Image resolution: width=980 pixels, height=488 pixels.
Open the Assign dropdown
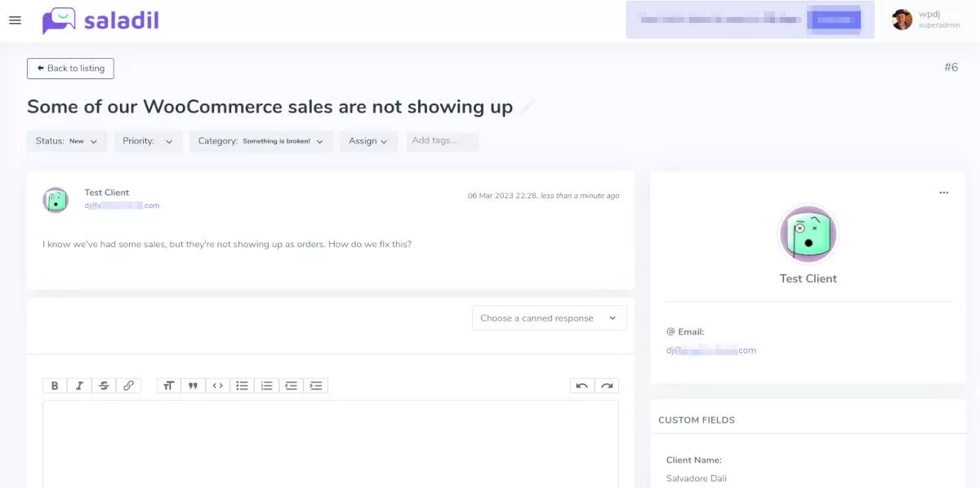(x=368, y=141)
